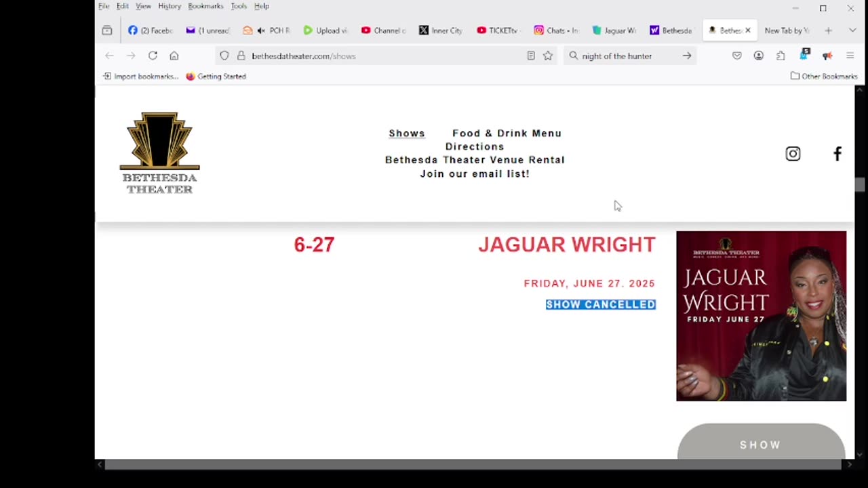Click the horizontal scrollbar at bottom
Viewport: 868px width, 488px height.
pyautogui.click(x=473, y=465)
